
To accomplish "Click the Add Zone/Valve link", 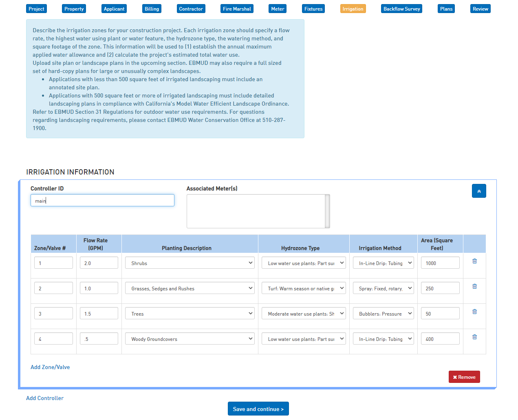I will (50, 367).
